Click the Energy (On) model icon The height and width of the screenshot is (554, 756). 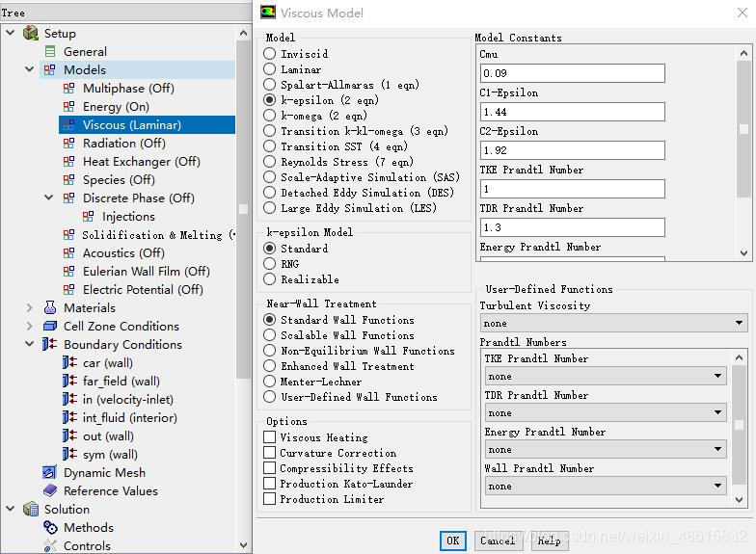pyautogui.click(x=69, y=106)
